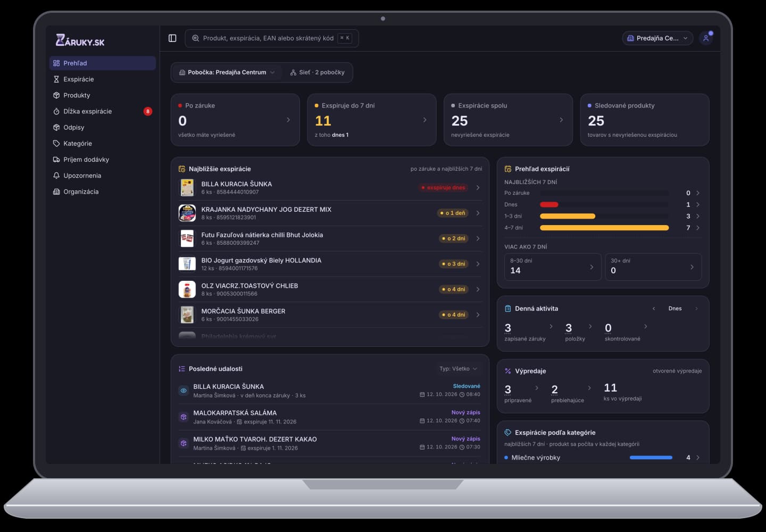The height and width of the screenshot is (532, 766).
Task: Click the MALOKARPATSKÁ SALÁMA event icon
Action: pyautogui.click(x=184, y=417)
